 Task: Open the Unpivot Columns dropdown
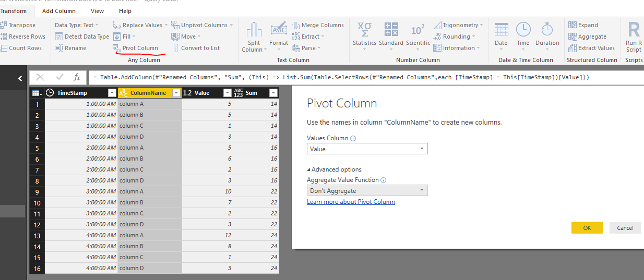tap(202, 25)
